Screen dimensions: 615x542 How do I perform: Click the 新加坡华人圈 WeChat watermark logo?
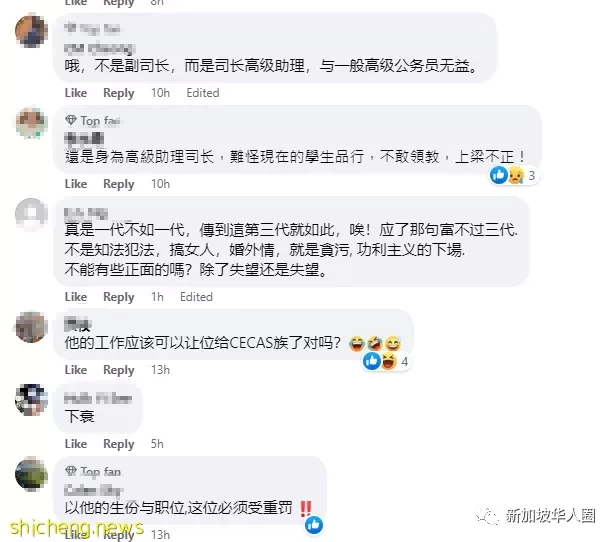(487, 515)
